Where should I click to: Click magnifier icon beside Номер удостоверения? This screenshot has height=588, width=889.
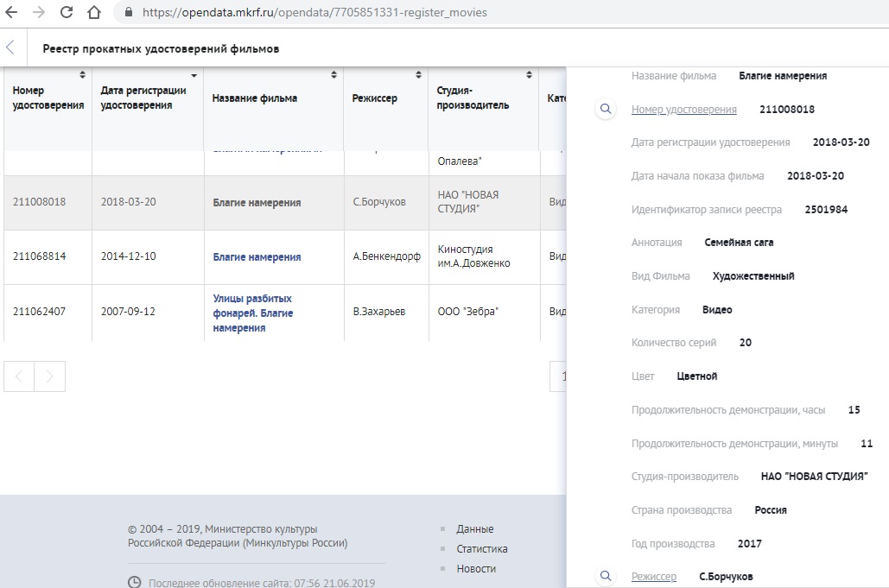(x=606, y=109)
